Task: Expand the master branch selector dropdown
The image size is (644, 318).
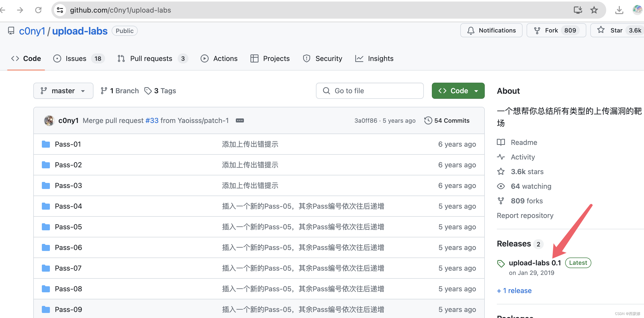Action: click(x=62, y=90)
